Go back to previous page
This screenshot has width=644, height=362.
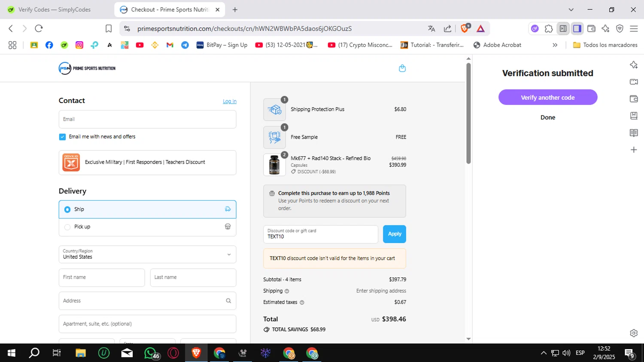pos(11,29)
